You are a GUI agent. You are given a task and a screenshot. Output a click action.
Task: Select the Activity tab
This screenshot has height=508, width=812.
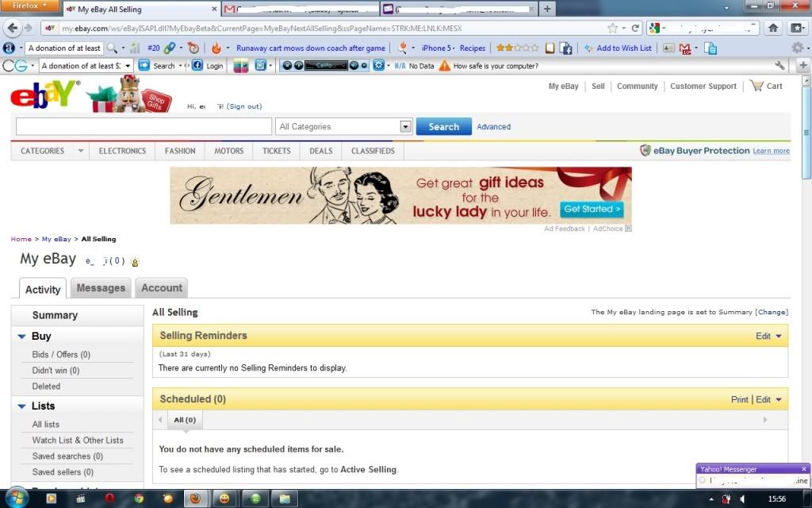[x=43, y=289]
